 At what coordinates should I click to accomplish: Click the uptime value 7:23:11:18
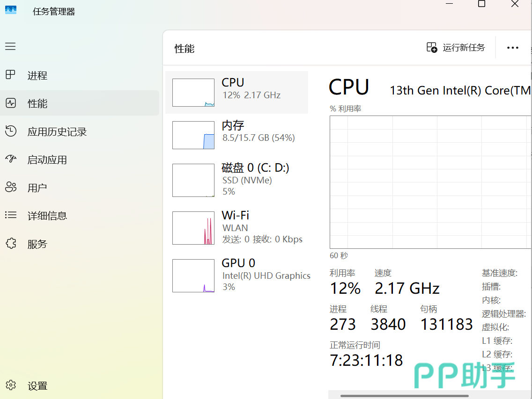tap(366, 360)
